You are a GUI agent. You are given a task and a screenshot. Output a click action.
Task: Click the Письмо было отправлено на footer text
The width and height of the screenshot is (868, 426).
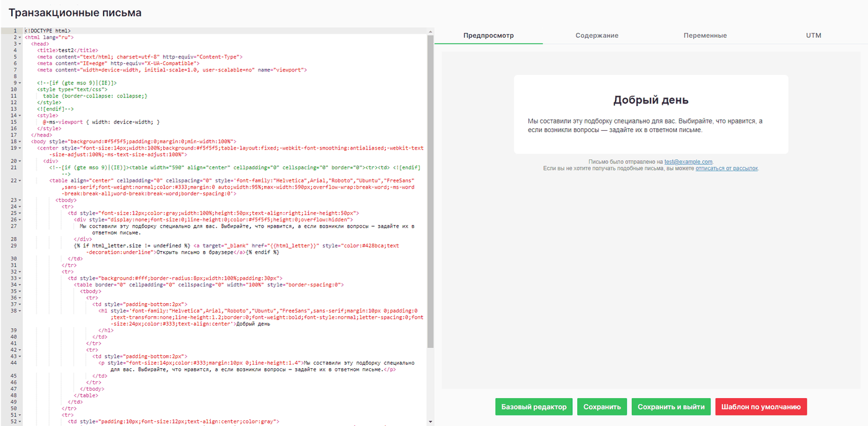click(x=626, y=162)
